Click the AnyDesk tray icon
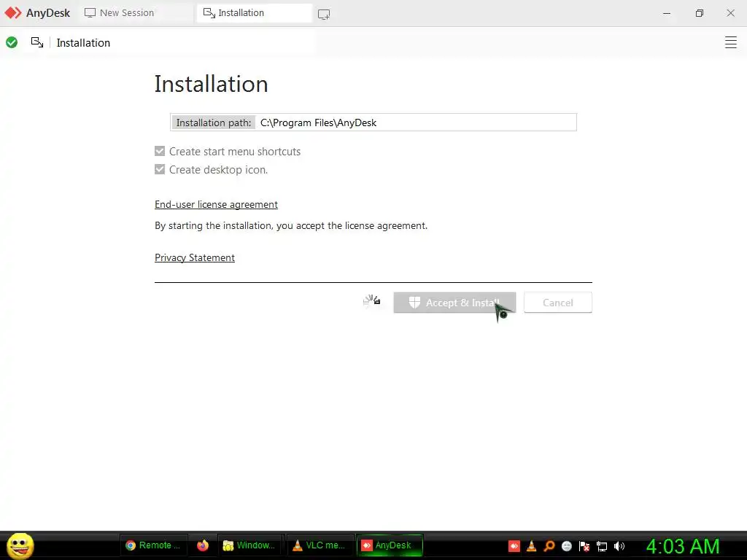This screenshot has height=560, width=747. click(514, 546)
